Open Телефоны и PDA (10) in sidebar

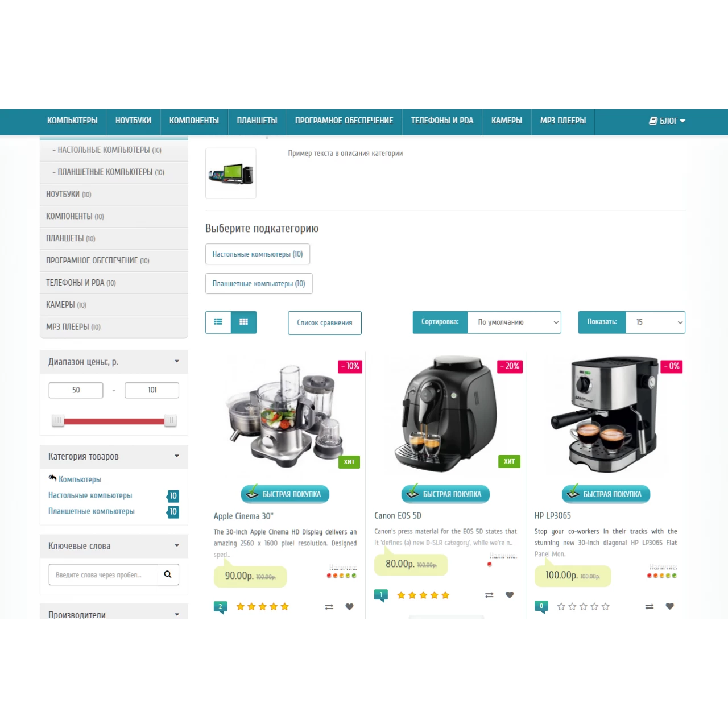(x=114, y=283)
